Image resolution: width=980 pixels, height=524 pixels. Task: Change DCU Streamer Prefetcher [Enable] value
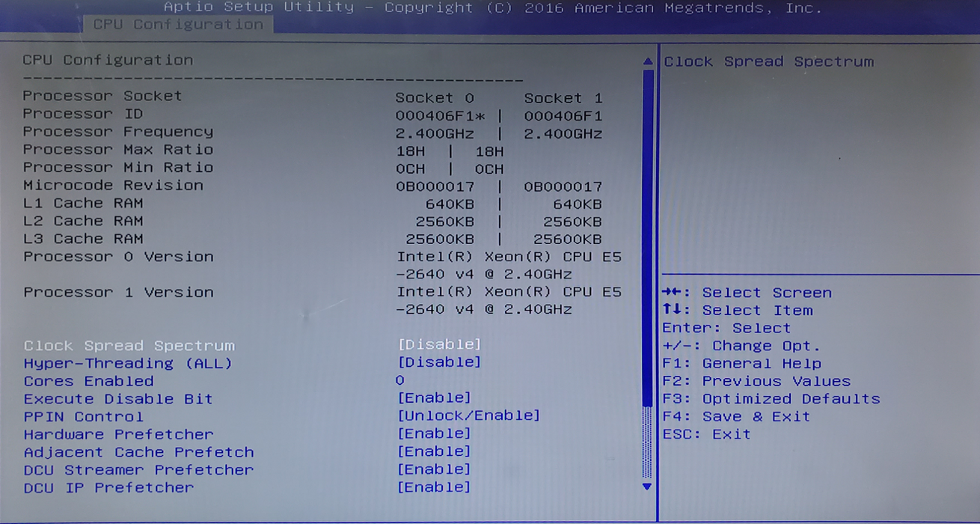coord(434,469)
